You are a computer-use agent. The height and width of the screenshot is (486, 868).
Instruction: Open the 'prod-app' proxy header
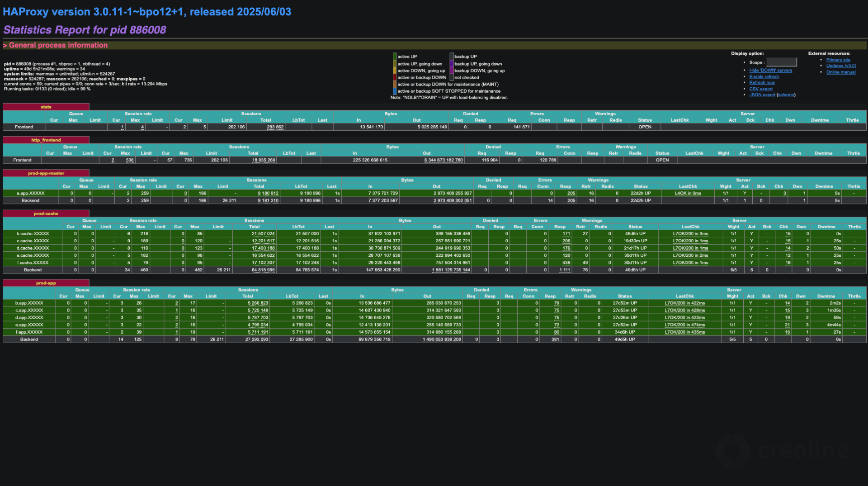(x=46, y=283)
